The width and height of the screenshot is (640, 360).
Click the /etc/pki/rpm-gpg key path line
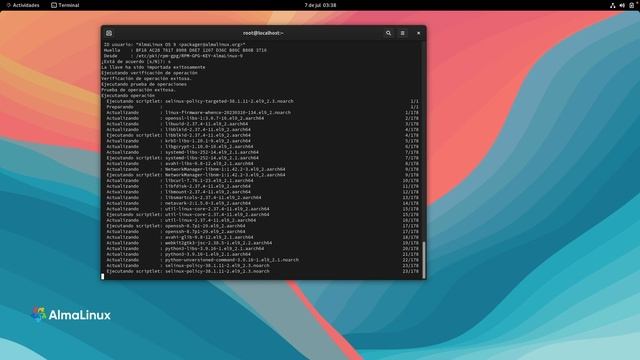tap(173, 56)
